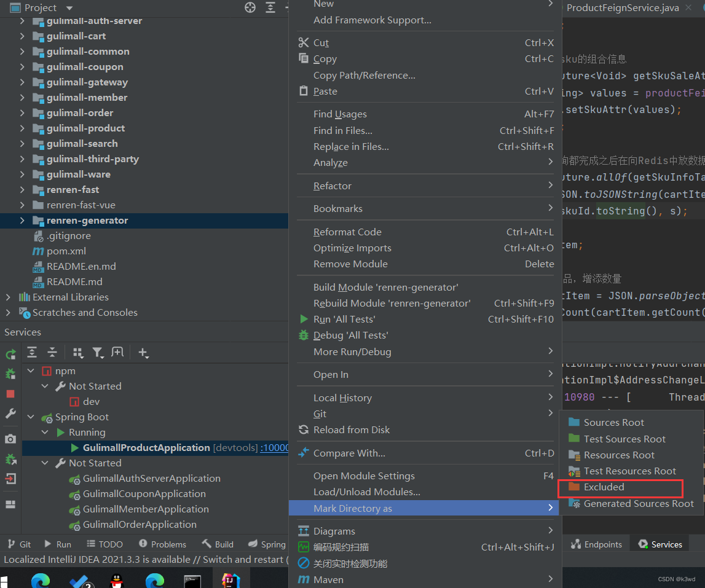Expand the gulimall-common module

coord(22,51)
